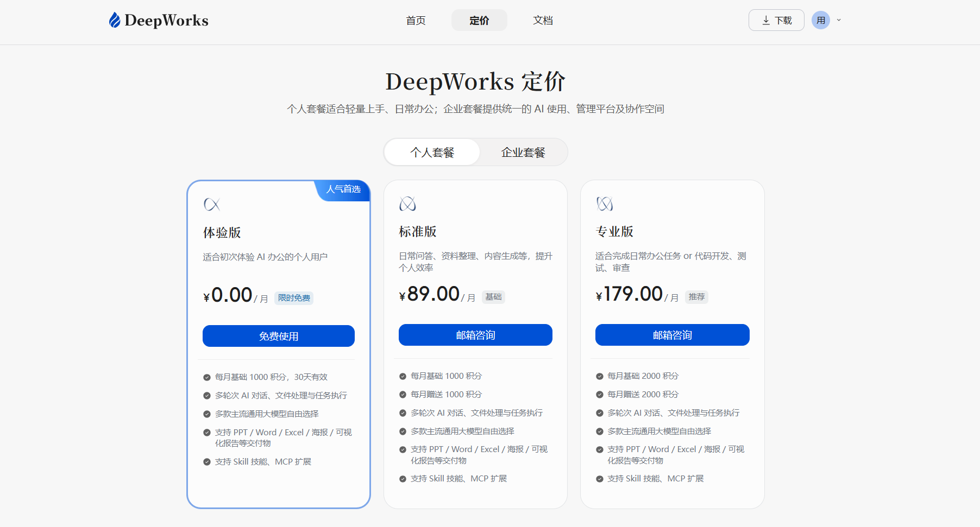Click 适合初次体验 AI 办公的个人用户 text
The height and width of the screenshot is (527, 980).
pyautogui.click(x=265, y=257)
